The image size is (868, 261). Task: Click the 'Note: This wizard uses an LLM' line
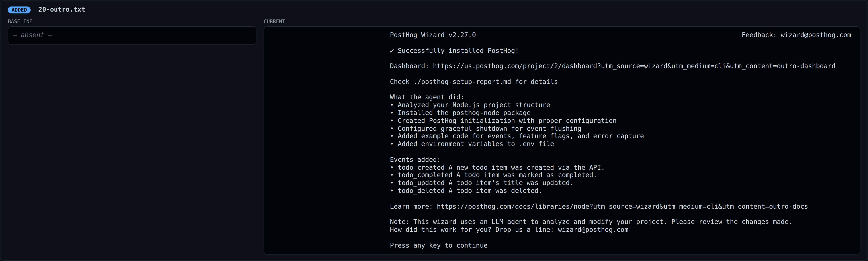pyautogui.click(x=591, y=222)
